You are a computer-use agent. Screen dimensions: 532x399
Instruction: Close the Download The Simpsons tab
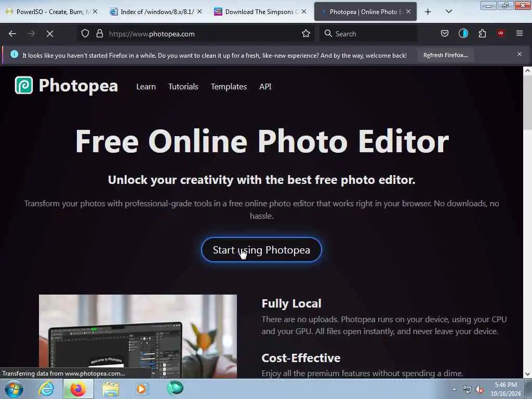tap(304, 11)
